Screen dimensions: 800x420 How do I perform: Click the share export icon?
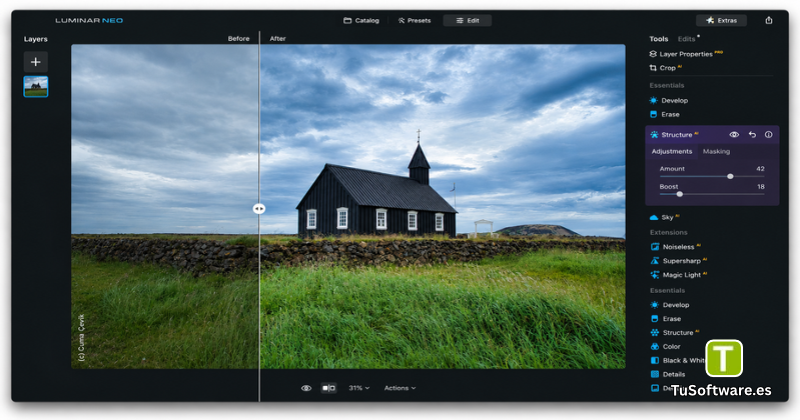(769, 20)
